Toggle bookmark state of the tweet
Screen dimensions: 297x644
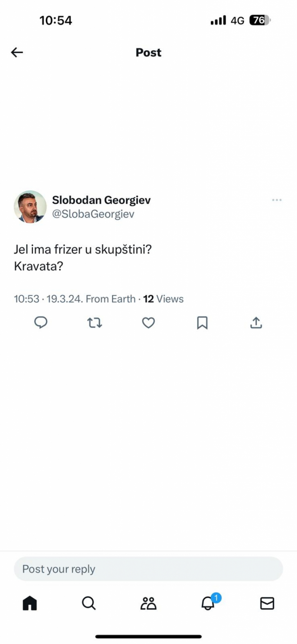coord(202,323)
